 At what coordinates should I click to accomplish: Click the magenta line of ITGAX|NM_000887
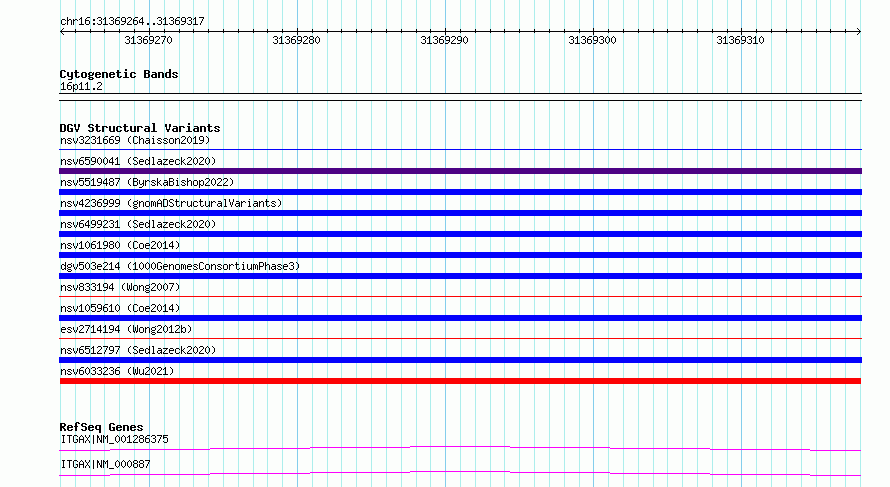(x=460, y=473)
